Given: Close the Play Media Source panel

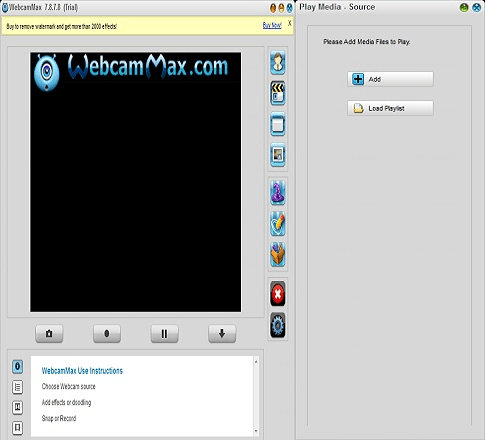Looking at the screenshot, I should [x=477, y=7].
